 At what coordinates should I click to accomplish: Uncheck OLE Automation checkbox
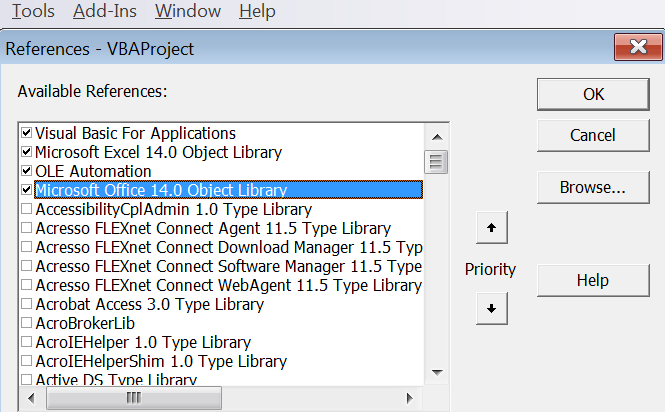pyautogui.click(x=26, y=171)
